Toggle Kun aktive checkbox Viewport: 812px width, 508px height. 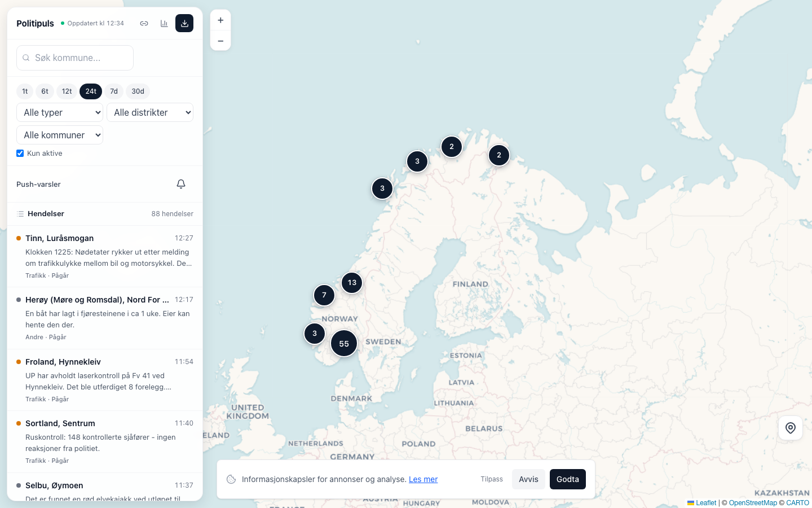20,154
